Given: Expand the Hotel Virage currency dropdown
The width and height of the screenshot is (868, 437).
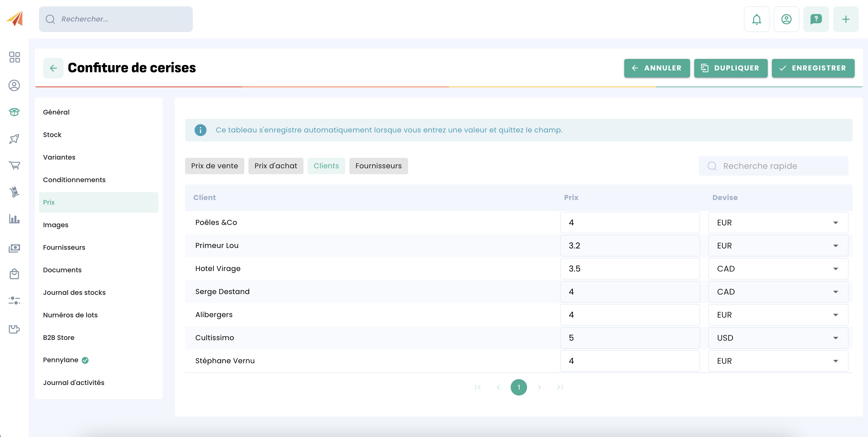Looking at the screenshot, I should 778,269.
